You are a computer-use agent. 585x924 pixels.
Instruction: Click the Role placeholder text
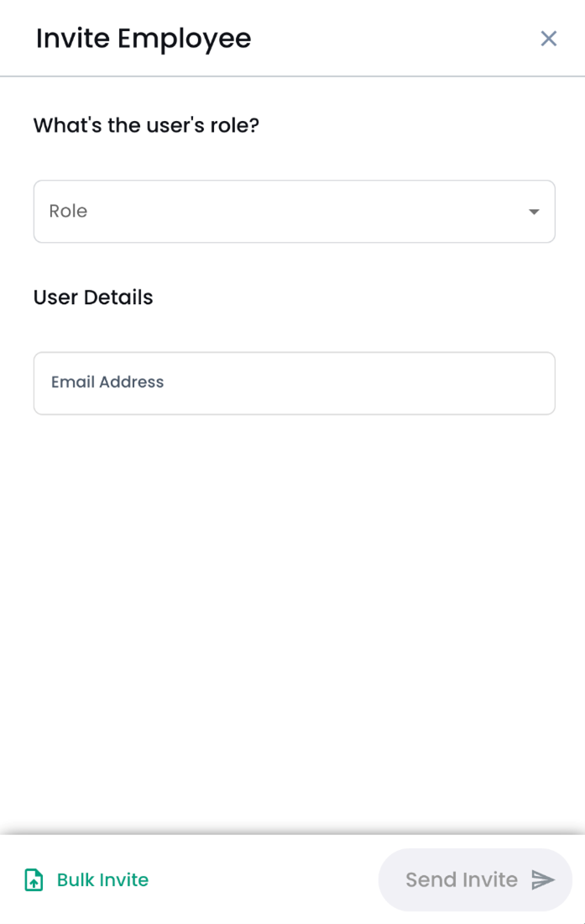[69, 212]
